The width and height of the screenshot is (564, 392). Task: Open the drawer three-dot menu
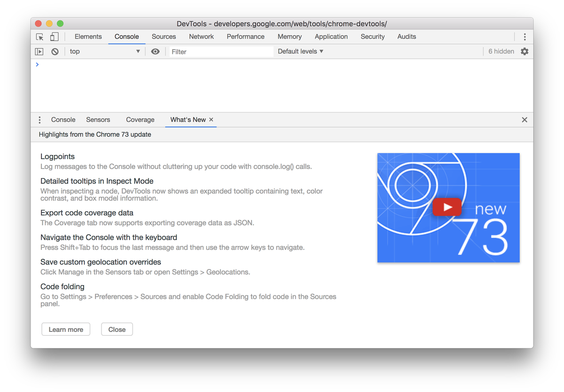pos(39,120)
